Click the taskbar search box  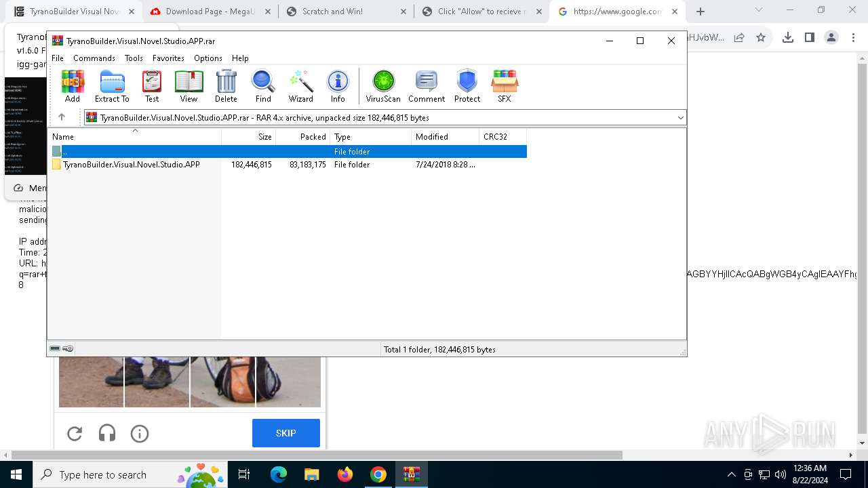pos(130,474)
